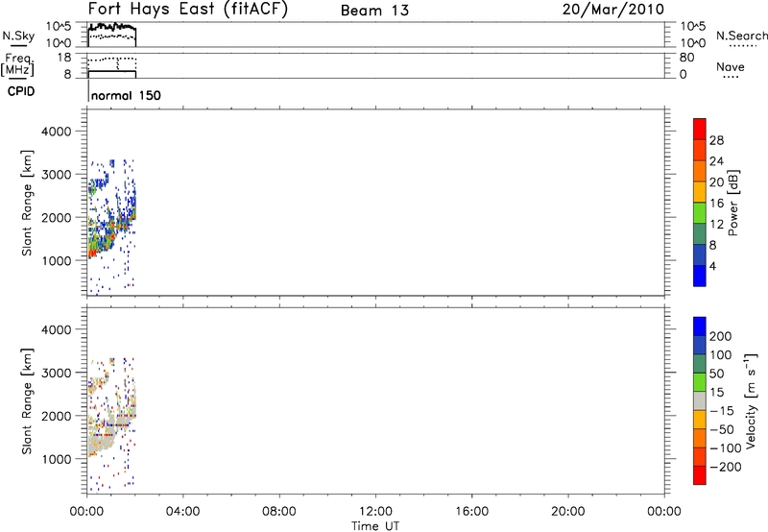Screen dimensions: 768x532
Task: Click the 4000 tick on the power panel
Action: pyautogui.click(x=56, y=132)
